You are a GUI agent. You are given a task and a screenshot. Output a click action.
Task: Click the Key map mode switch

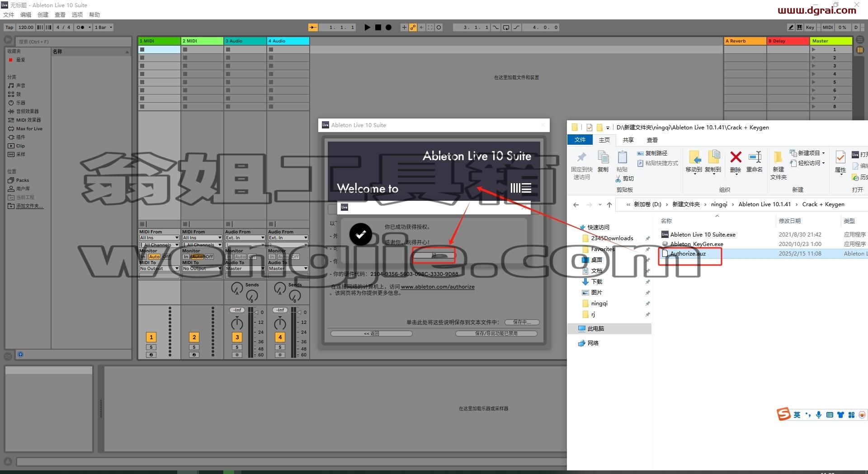point(810,28)
